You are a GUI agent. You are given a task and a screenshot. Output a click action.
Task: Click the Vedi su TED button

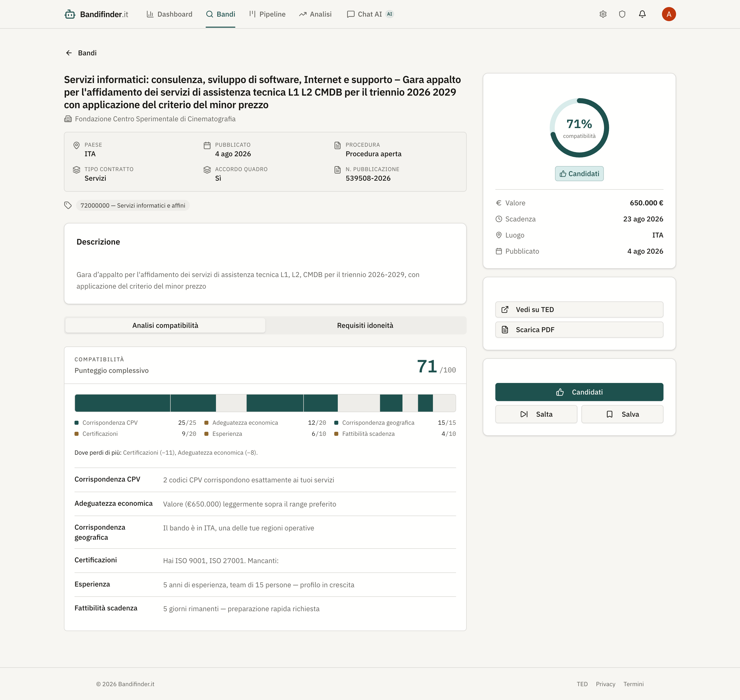[579, 310]
